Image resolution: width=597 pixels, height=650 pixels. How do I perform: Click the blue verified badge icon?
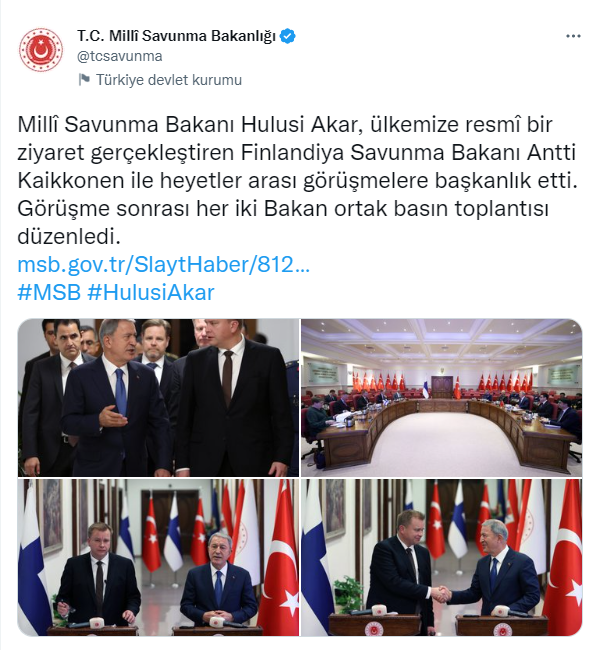tap(287, 36)
